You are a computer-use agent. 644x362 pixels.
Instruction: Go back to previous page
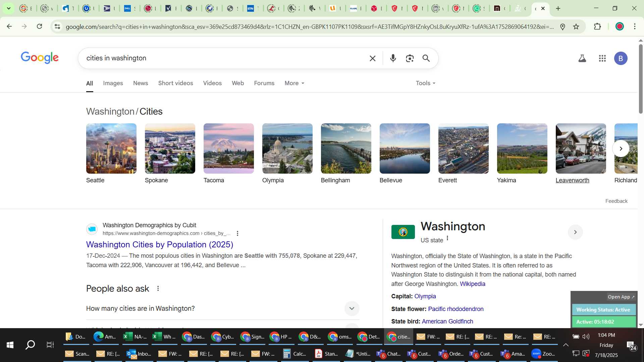pos(9,26)
